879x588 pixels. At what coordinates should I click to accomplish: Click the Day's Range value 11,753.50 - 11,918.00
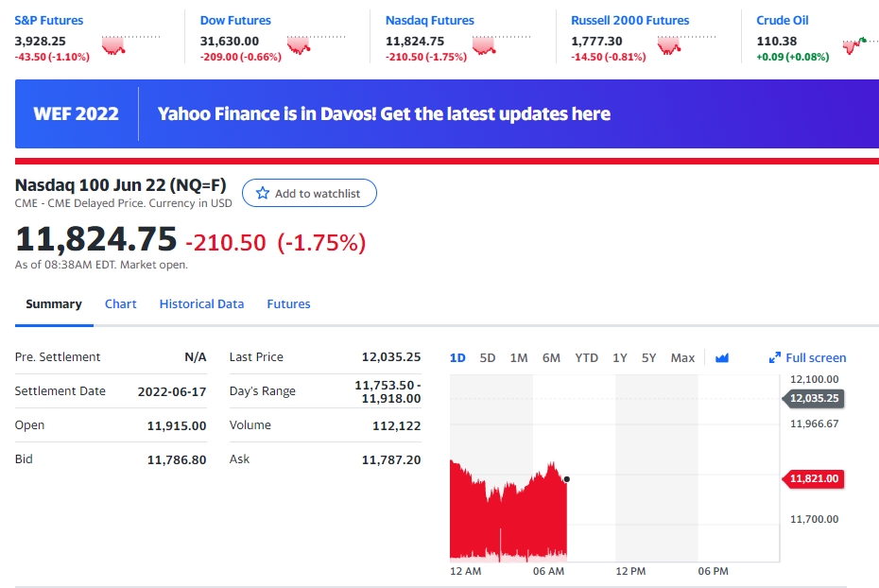pos(388,391)
